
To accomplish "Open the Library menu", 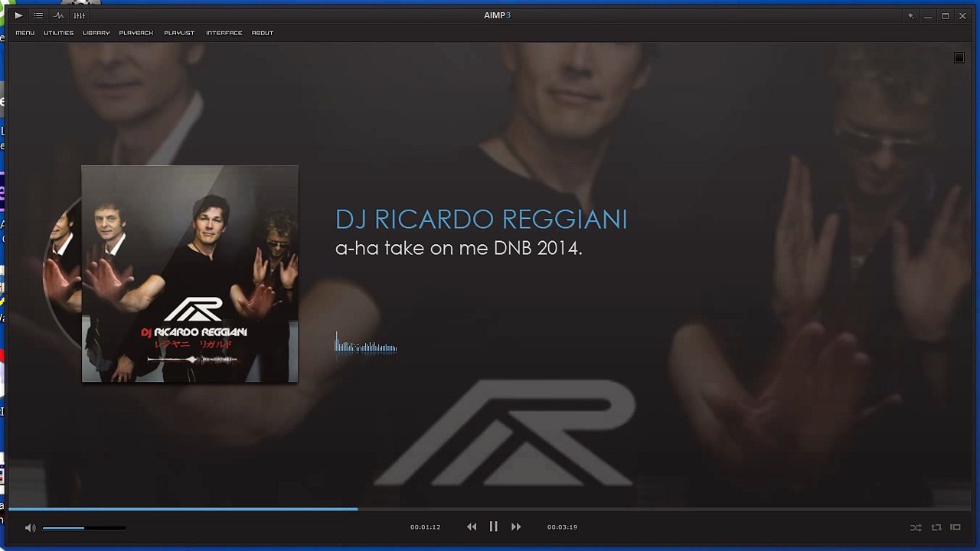I will (x=96, y=33).
